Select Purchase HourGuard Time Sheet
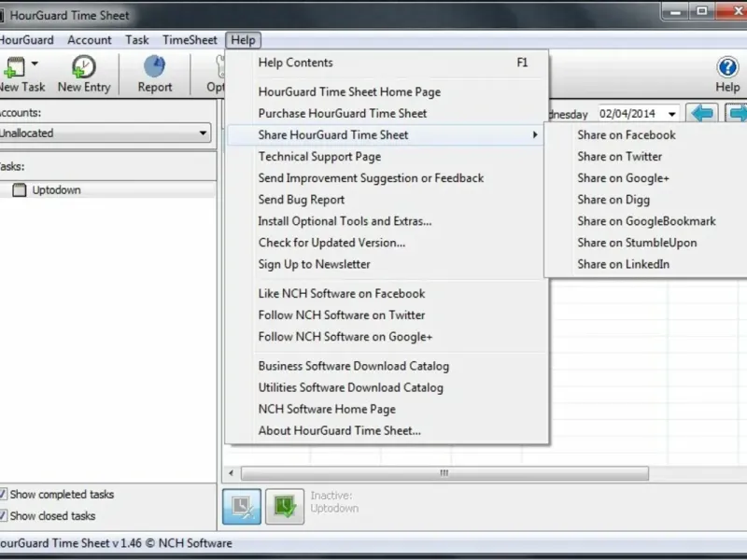The width and height of the screenshot is (747, 560). point(387,113)
